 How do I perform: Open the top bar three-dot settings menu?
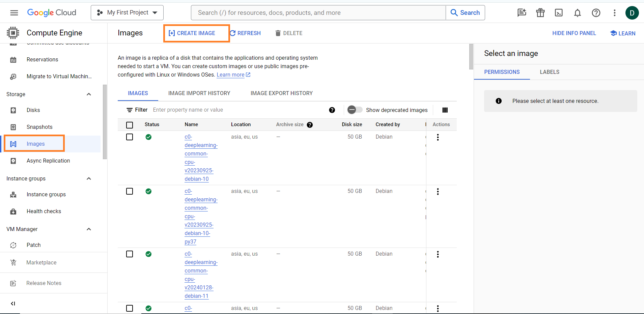click(x=615, y=13)
